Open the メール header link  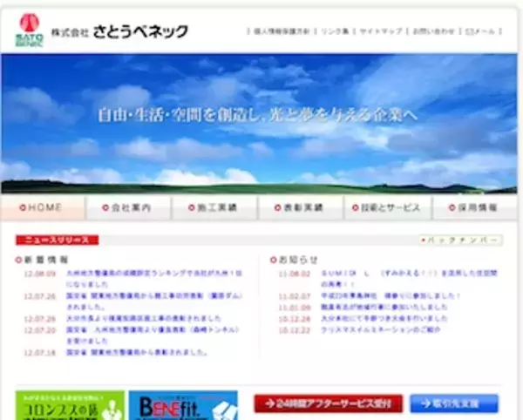[480, 31]
